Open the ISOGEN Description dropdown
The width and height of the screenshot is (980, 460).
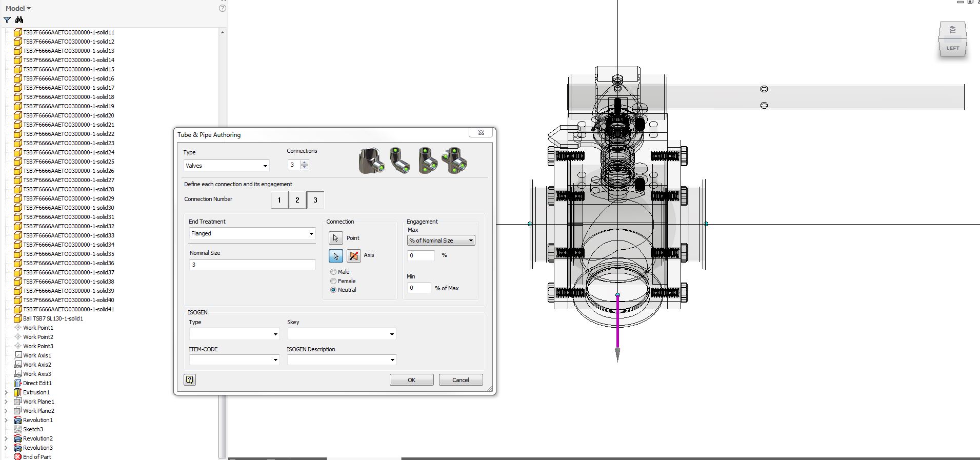(x=342, y=359)
